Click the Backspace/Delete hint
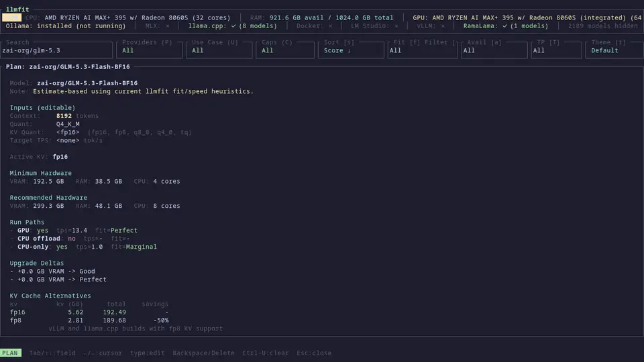The width and height of the screenshot is (644, 362). [x=203, y=353]
